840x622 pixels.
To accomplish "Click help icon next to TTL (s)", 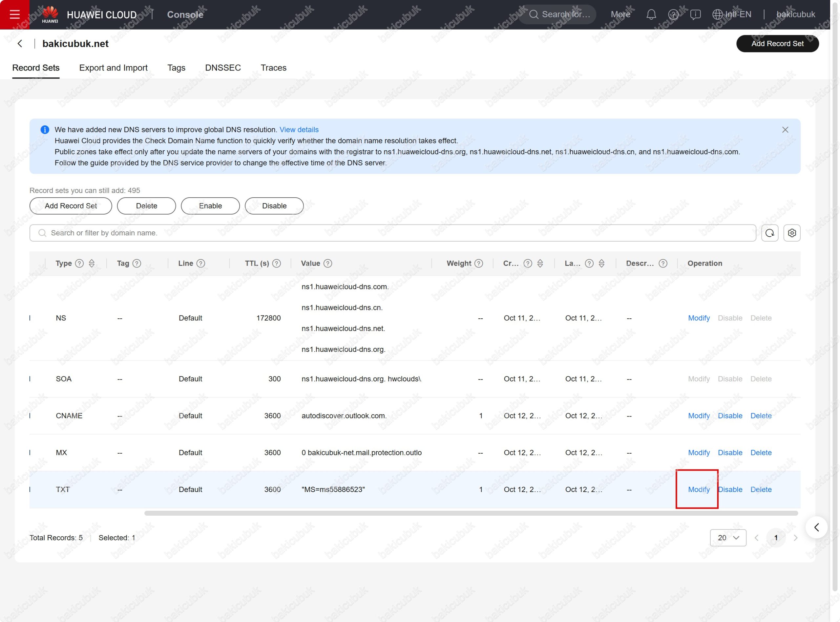I will click(277, 264).
